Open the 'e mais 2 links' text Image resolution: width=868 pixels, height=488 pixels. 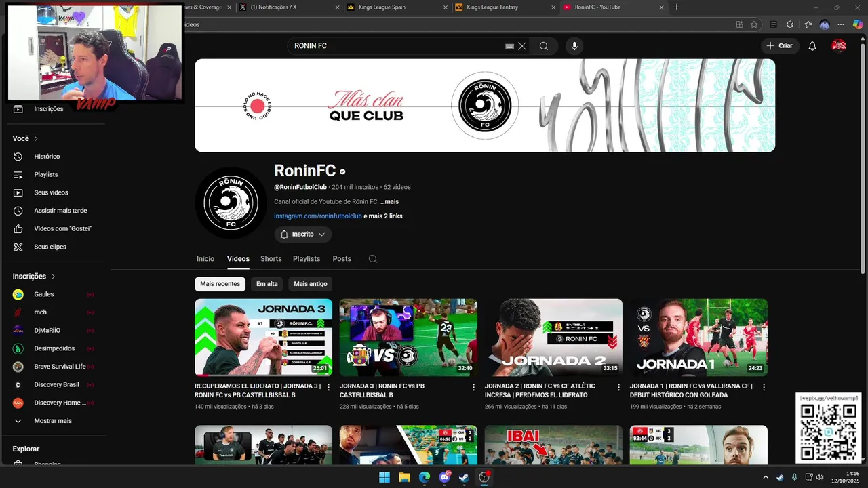pos(383,216)
